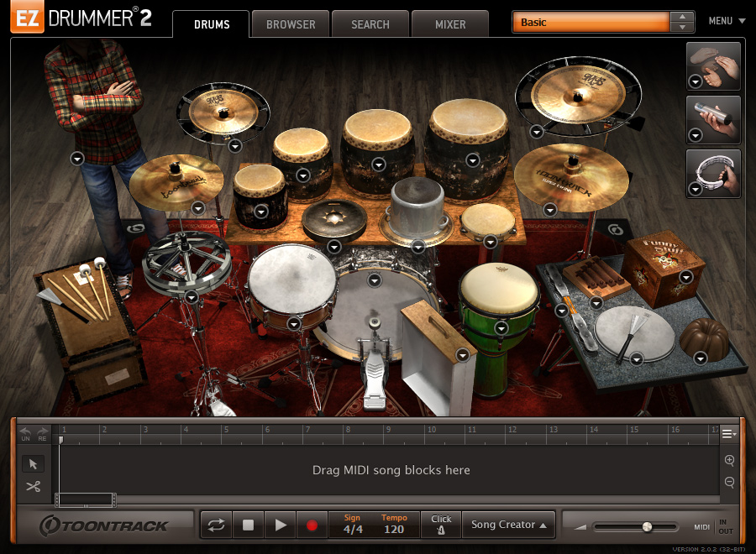Click the Tempo 120 field
The image size is (756, 554).
click(394, 529)
